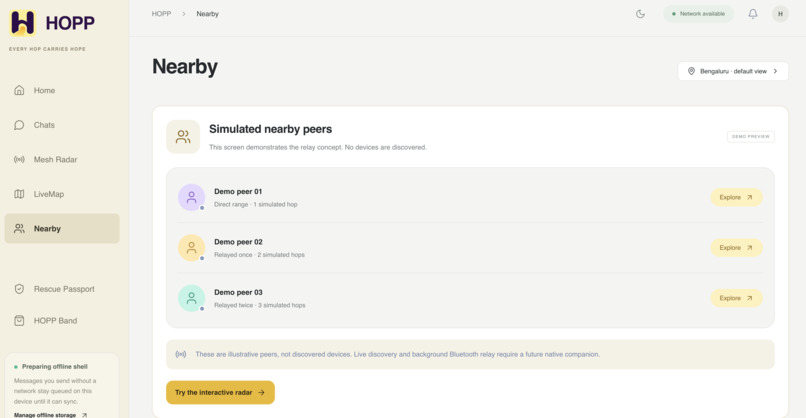
Task: Click the DEMO PREVIEW badge
Action: (x=750, y=136)
